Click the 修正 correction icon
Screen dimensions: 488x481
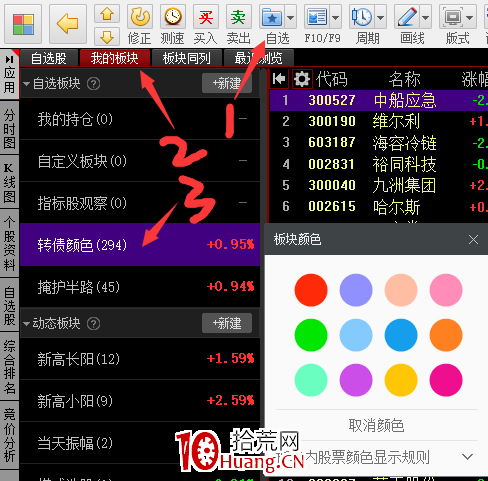(x=140, y=17)
